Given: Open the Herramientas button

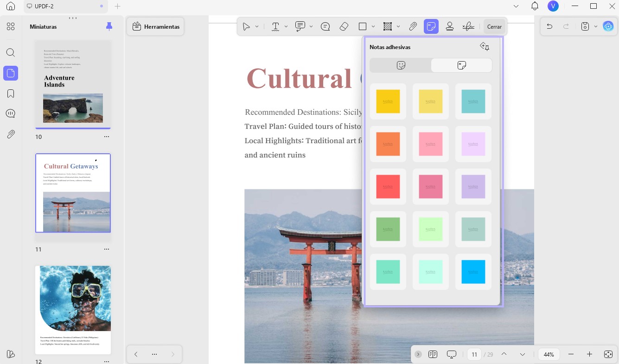Looking at the screenshot, I should tap(156, 27).
